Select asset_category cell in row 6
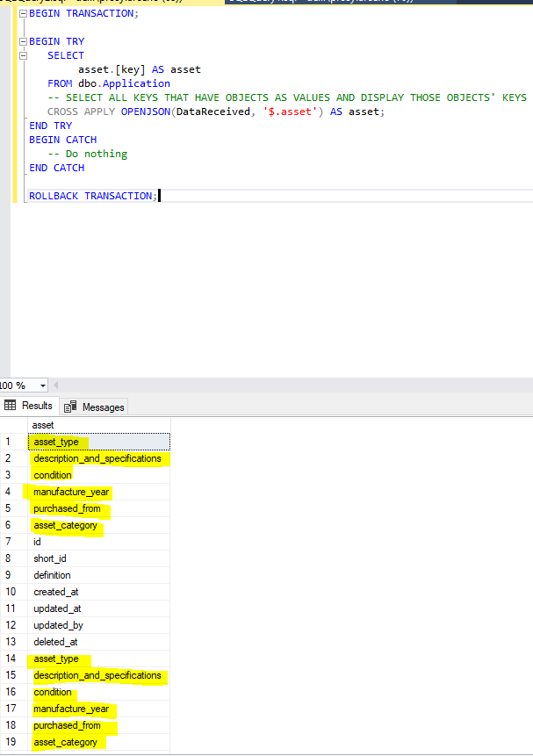 pyautogui.click(x=99, y=525)
